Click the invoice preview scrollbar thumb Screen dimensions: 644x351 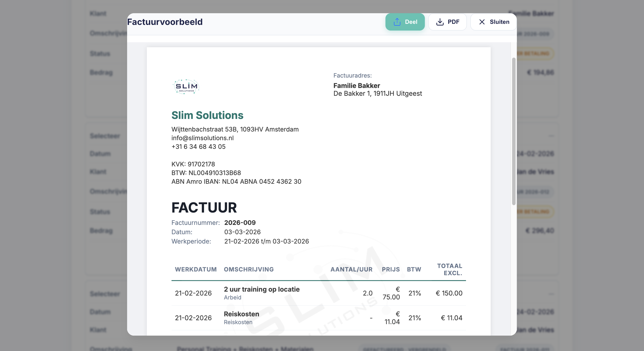tap(513, 131)
